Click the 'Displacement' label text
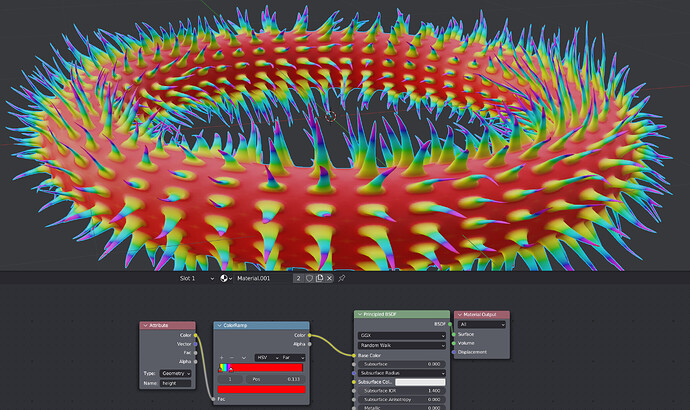Screen dimensions: 690x410 472,352
